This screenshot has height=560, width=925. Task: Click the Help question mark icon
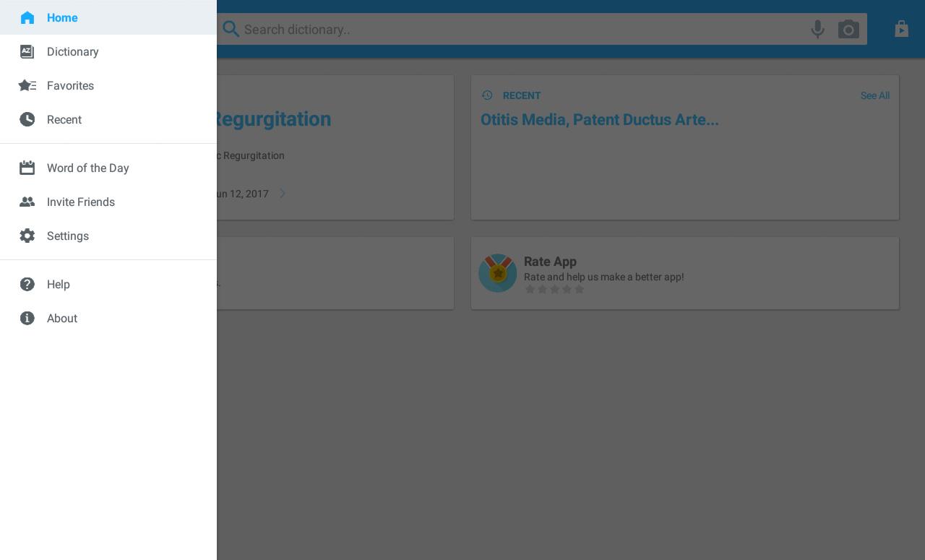point(27,284)
